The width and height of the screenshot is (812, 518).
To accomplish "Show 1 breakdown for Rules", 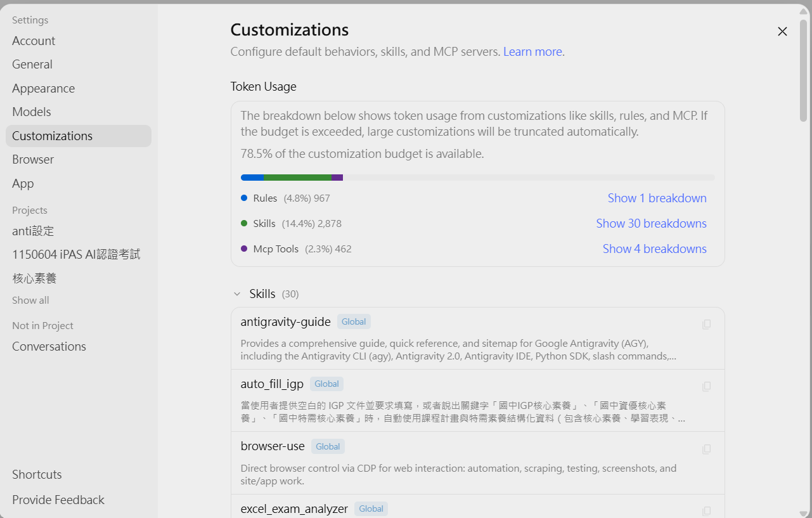I will tap(657, 198).
